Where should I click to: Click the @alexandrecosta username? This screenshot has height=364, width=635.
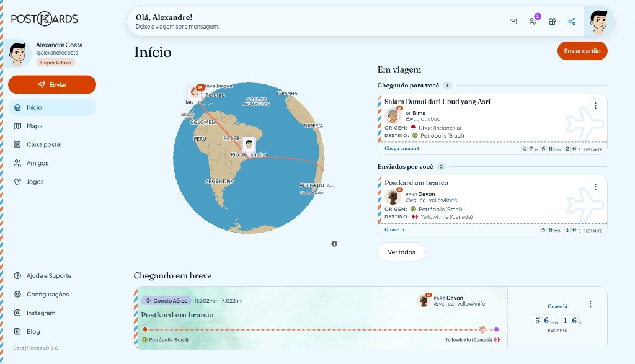click(57, 53)
